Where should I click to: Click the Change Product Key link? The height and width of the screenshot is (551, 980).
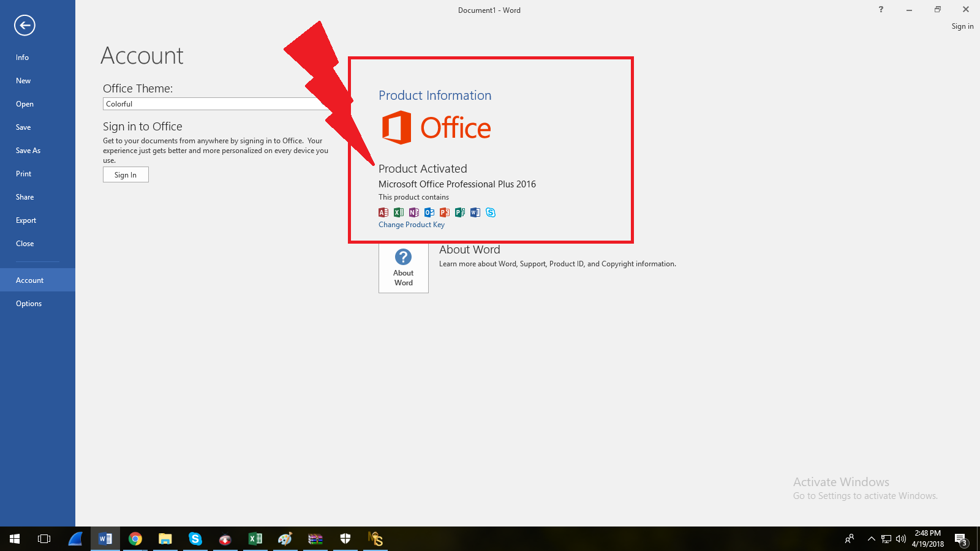(x=412, y=225)
